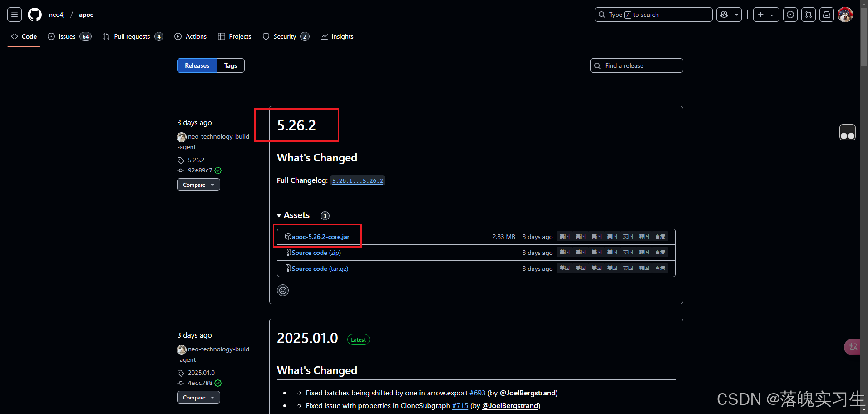Switch to Pull requests tab
The image size is (868, 414).
tap(133, 36)
